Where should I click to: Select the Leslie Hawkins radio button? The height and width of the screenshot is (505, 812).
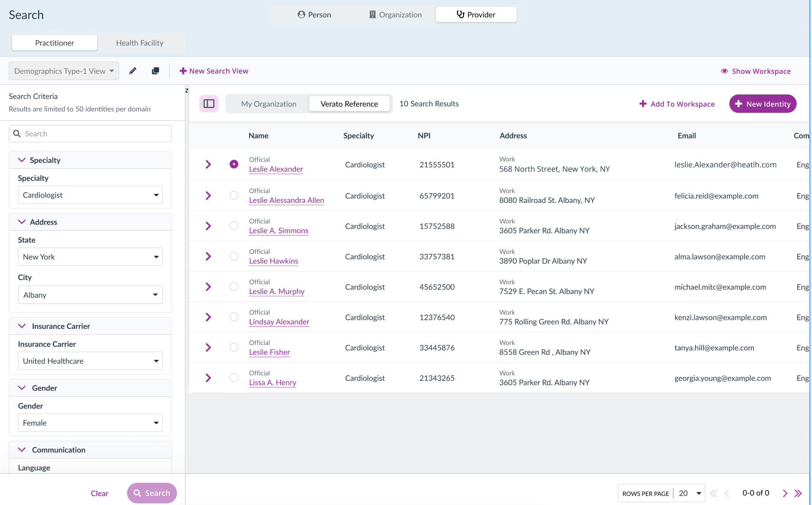coord(234,256)
